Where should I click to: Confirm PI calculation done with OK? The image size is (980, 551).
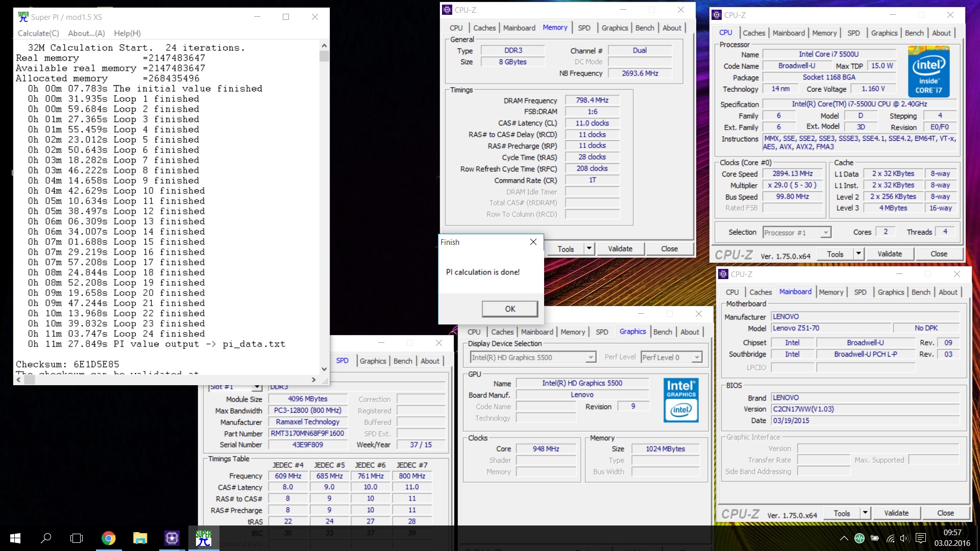pos(510,309)
